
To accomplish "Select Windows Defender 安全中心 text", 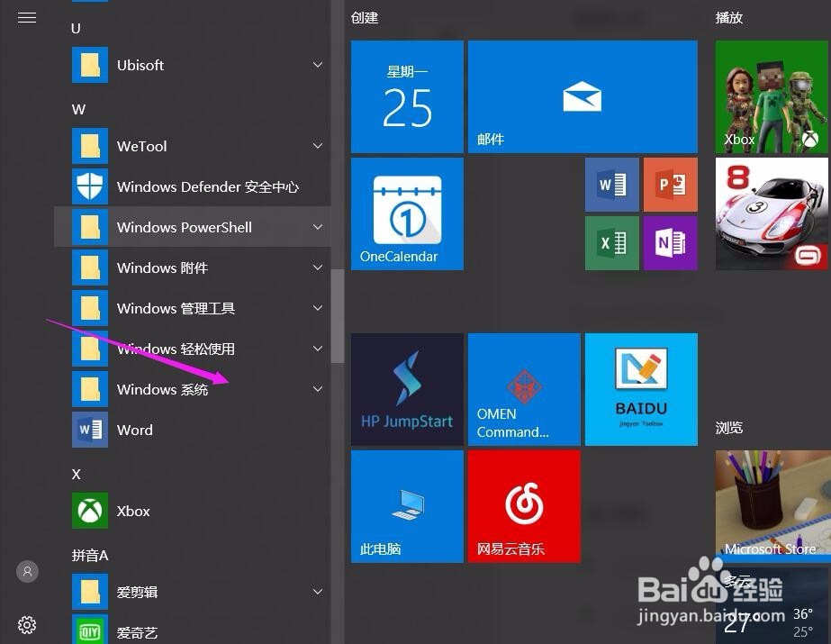I will pos(208,186).
